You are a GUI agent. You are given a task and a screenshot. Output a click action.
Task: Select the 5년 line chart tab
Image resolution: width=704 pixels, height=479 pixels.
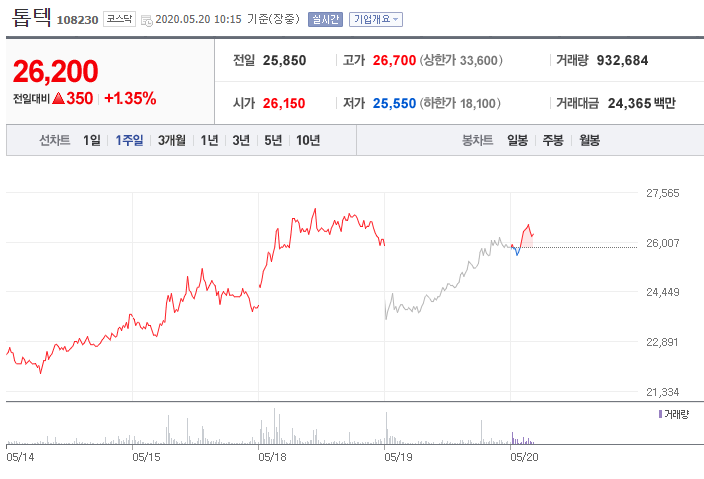pos(273,141)
